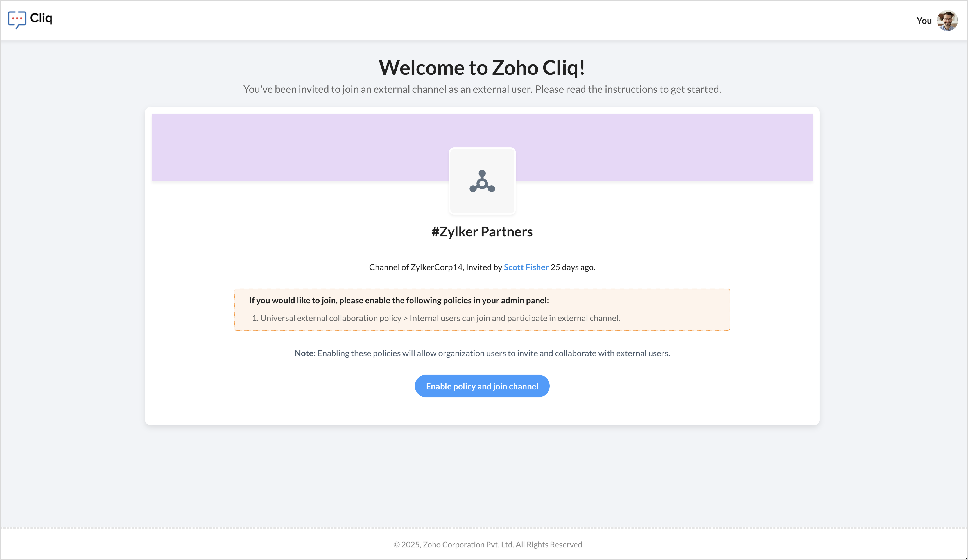The width and height of the screenshot is (968, 560).
Task: Click the "25 days ago" invite timestamp
Action: pyautogui.click(x=573, y=267)
